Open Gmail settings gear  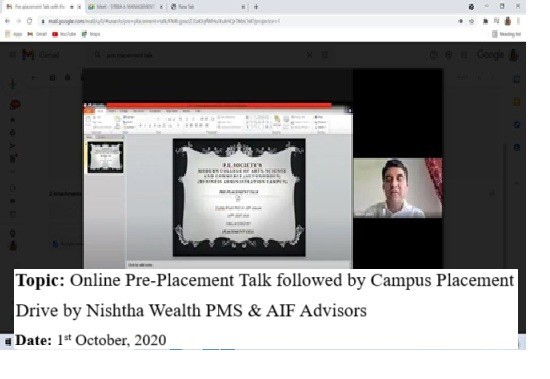(x=449, y=55)
